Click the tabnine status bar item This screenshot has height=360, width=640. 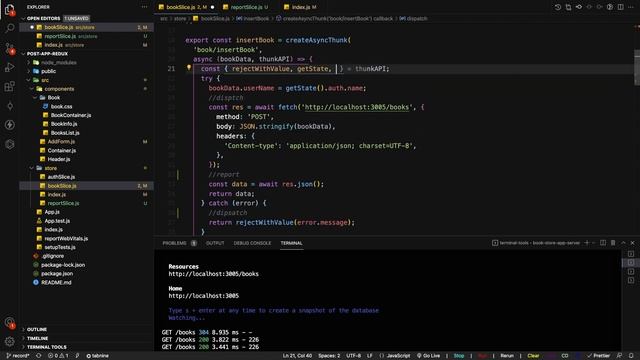pos(97,356)
